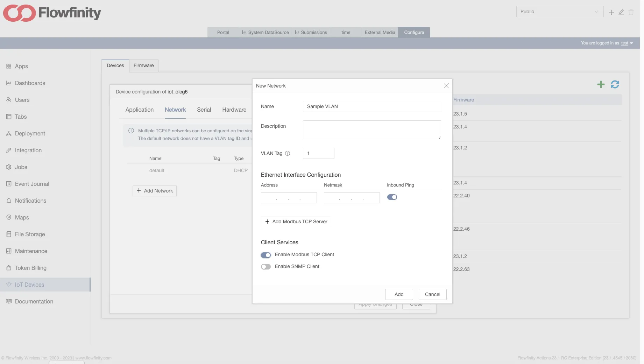644x364 pixels.
Task: Click the Add Modbus TCP Server button
Action: (296, 222)
